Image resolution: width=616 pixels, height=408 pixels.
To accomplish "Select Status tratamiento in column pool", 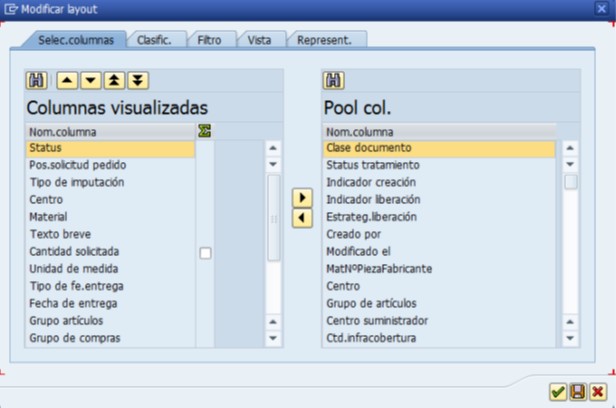I will tap(439, 165).
